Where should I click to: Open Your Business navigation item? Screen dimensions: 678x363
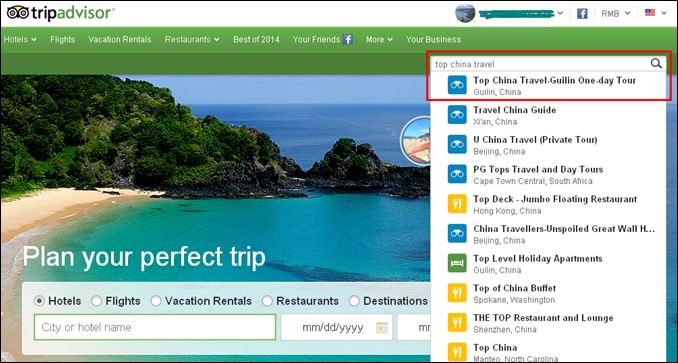433,39
